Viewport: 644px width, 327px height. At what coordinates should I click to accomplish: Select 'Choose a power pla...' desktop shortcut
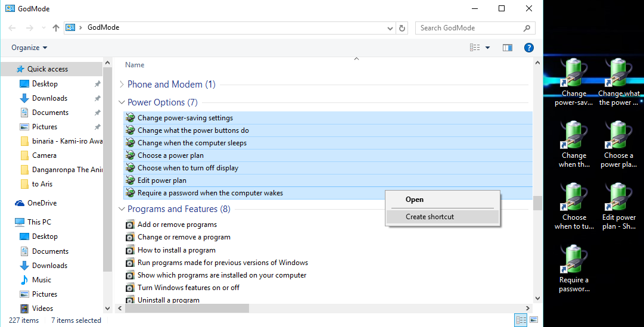[618, 145]
